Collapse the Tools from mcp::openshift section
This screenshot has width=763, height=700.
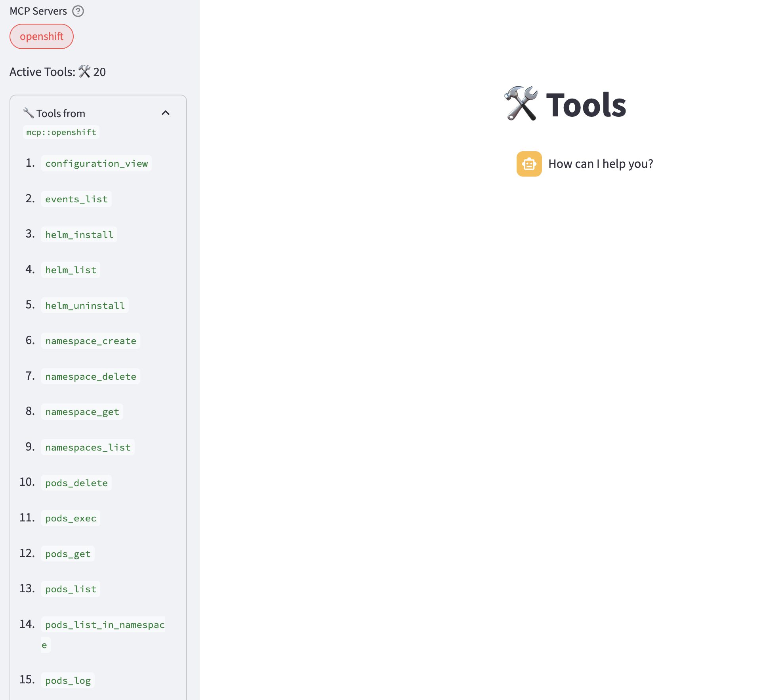[166, 113]
